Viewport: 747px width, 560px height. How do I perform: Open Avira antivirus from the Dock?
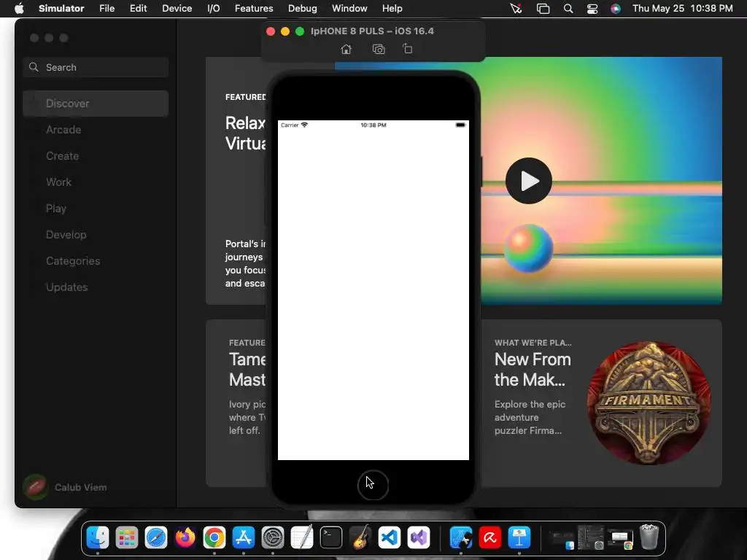tap(489, 538)
